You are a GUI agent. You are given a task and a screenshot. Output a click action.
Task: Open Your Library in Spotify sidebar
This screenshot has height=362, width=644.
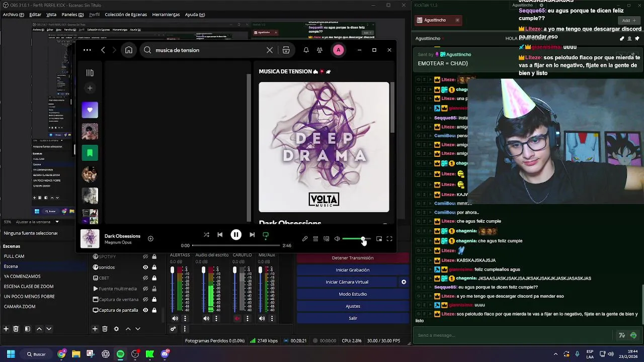90,73
